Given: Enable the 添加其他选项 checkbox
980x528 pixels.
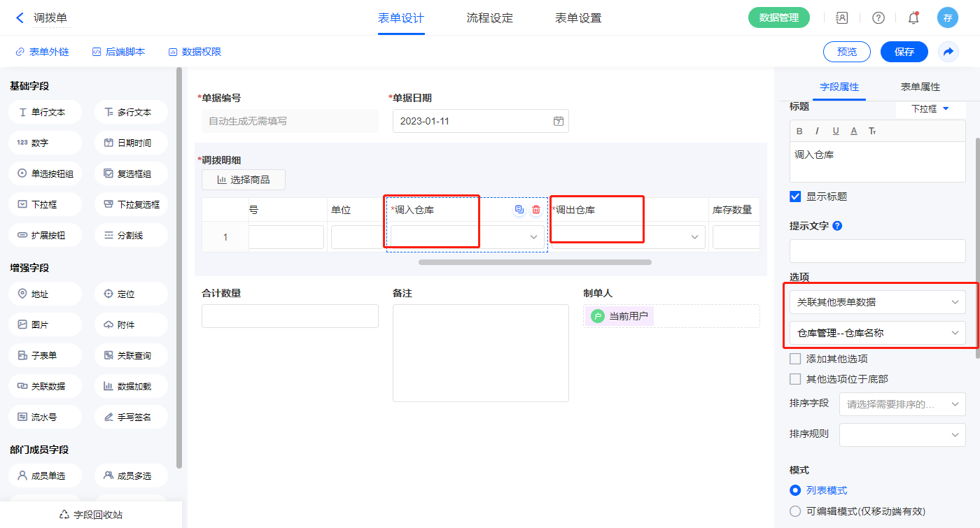Looking at the screenshot, I should click(x=795, y=359).
